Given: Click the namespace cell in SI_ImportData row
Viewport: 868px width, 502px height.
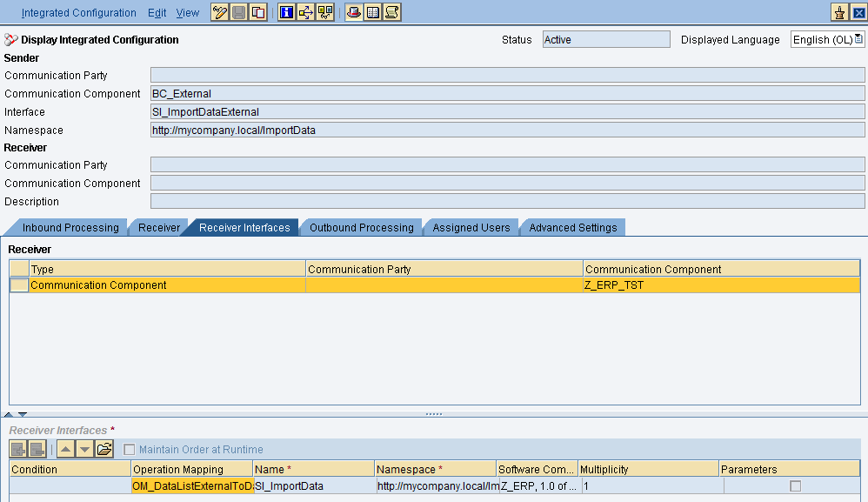Looking at the screenshot, I should [437, 486].
